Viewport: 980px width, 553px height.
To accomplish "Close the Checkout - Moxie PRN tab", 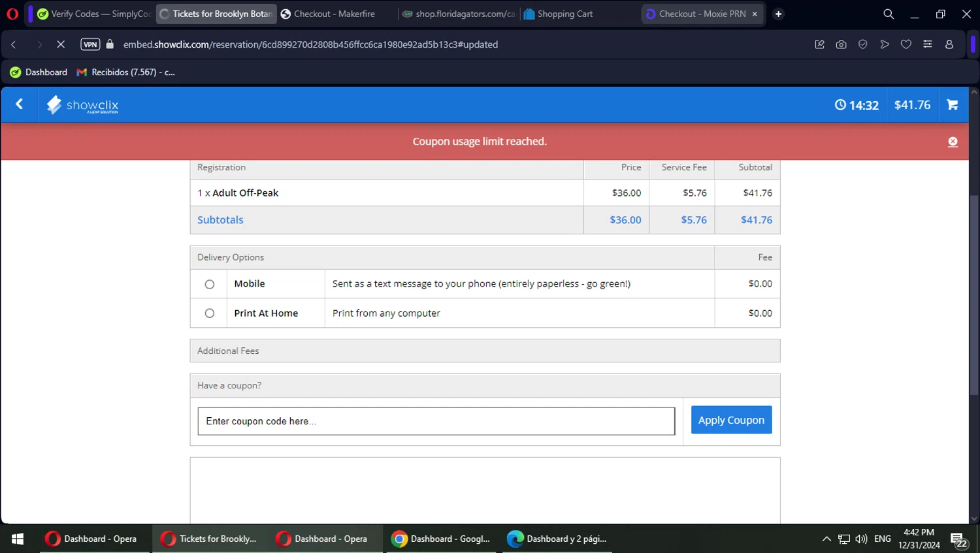I will click(755, 14).
